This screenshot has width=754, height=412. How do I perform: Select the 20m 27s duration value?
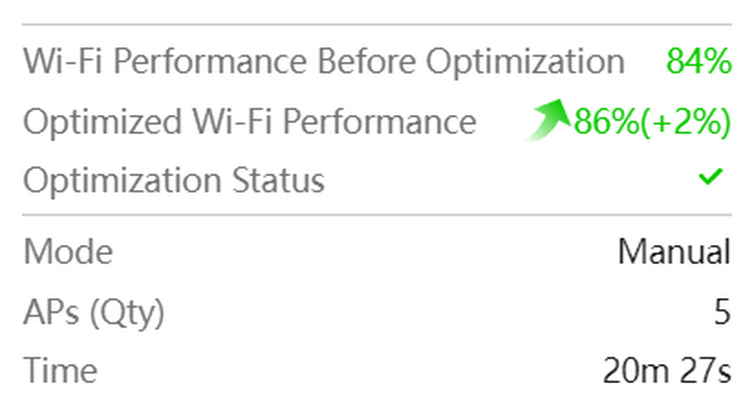point(667,371)
